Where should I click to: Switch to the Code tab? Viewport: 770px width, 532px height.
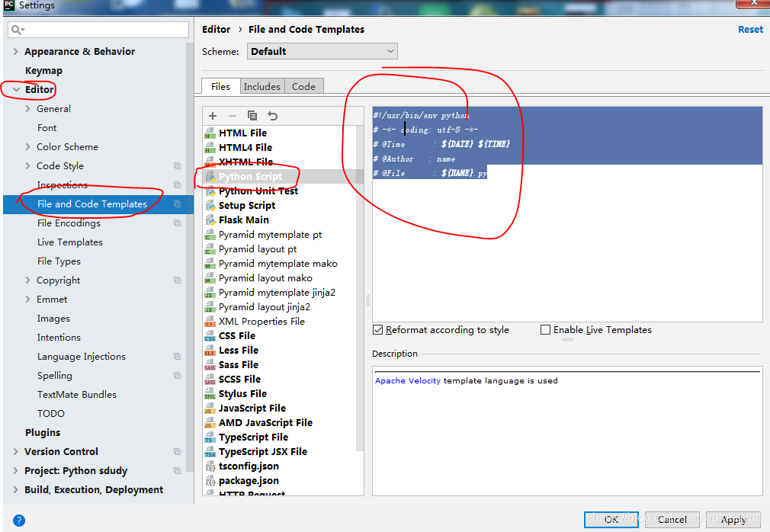[303, 86]
